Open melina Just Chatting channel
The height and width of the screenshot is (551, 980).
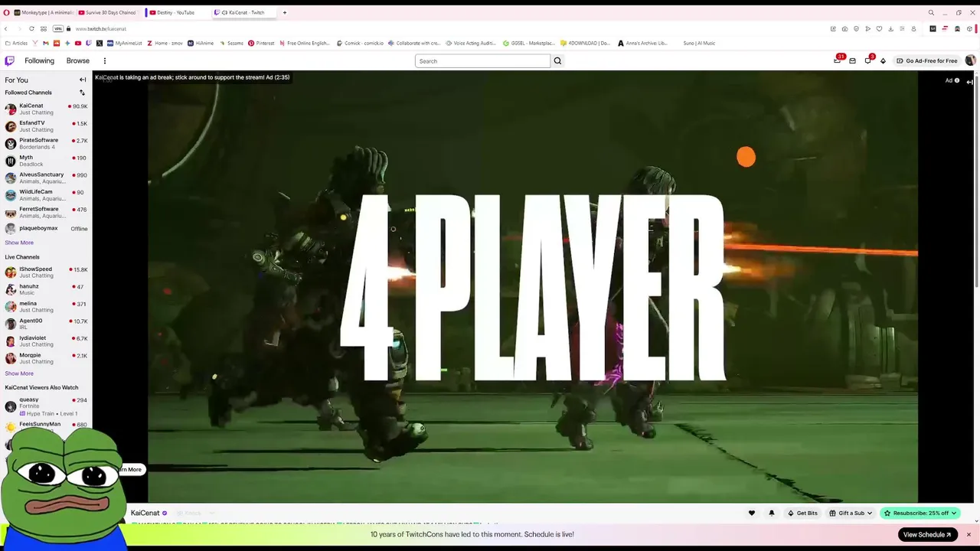tap(46, 307)
